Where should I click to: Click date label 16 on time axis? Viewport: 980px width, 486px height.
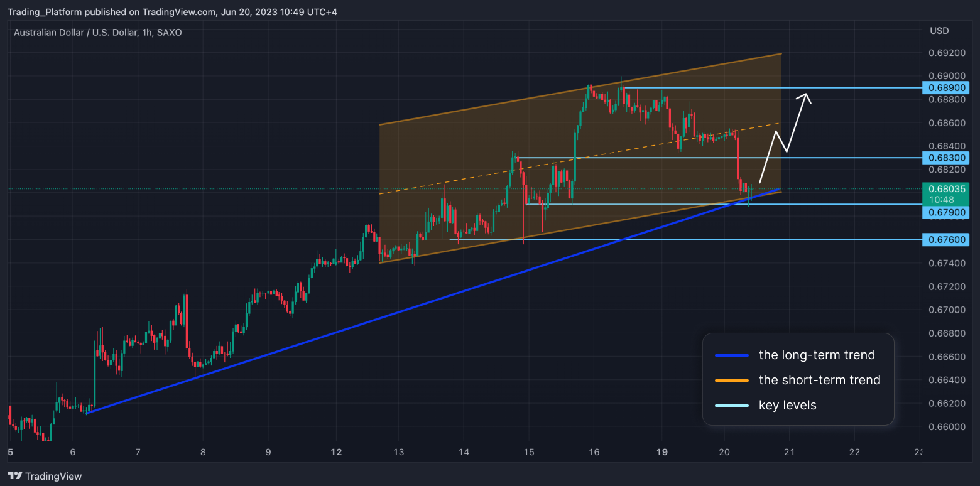coord(594,452)
